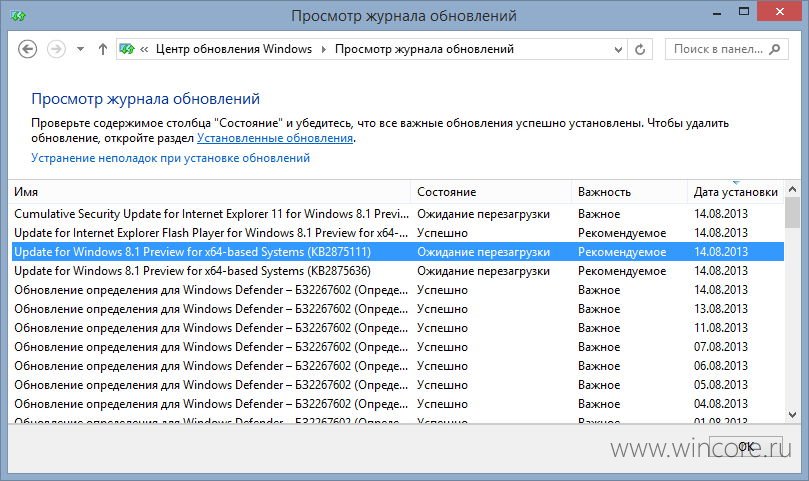Click the Windows Update icon in address bar
This screenshot has height=481, width=809.
tap(126, 49)
